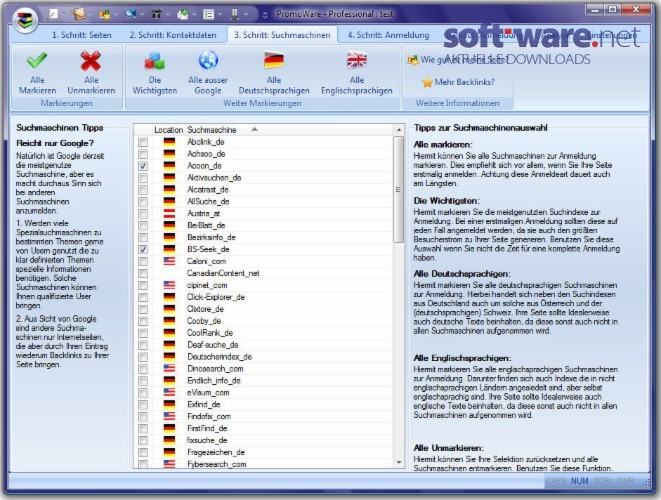Screen dimensions: 661x500
Task: Open dropdown arrow beside the magnifying glass icon
Action: 142,14
